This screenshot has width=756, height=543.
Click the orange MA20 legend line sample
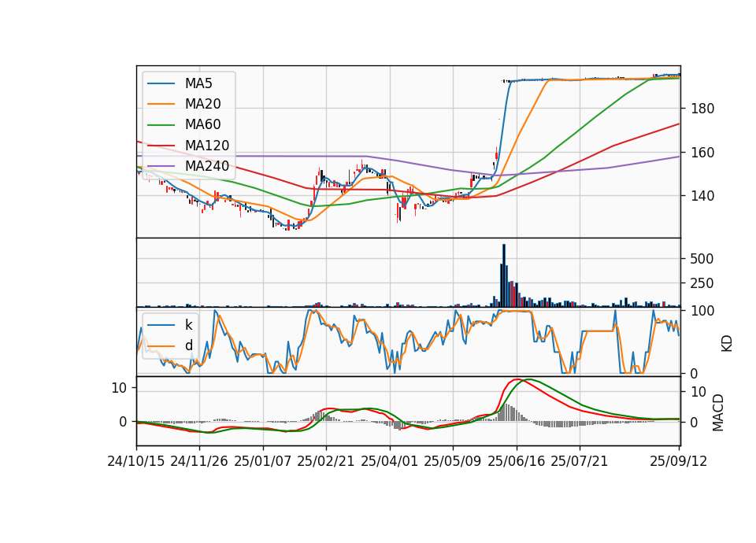(161, 104)
